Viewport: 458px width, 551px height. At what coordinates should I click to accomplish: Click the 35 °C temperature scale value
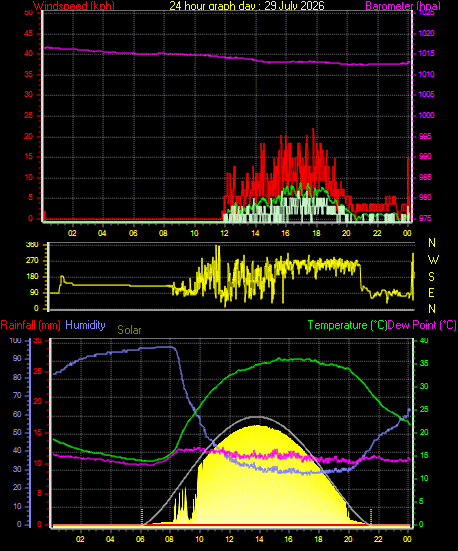424,363
